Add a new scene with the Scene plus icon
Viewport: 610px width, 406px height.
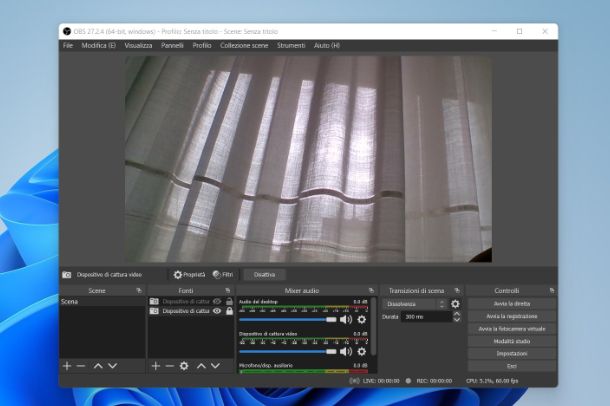coord(67,366)
